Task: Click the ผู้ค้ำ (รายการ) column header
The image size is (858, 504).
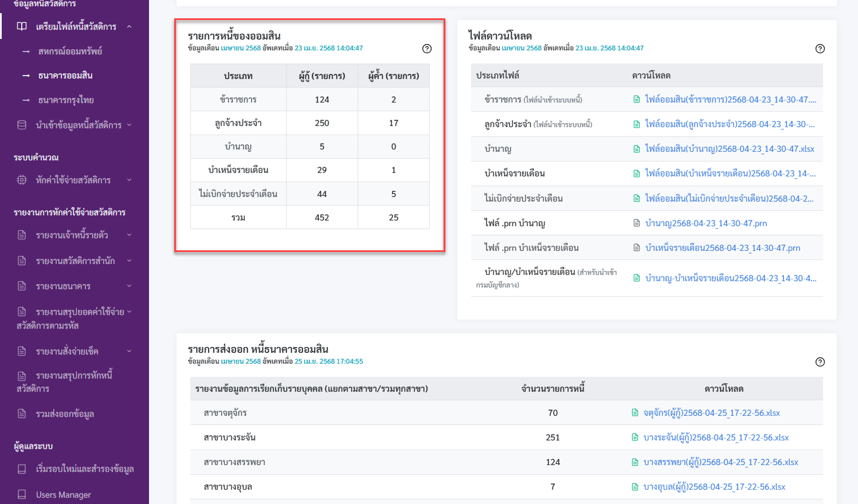Action: click(x=394, y=76)
